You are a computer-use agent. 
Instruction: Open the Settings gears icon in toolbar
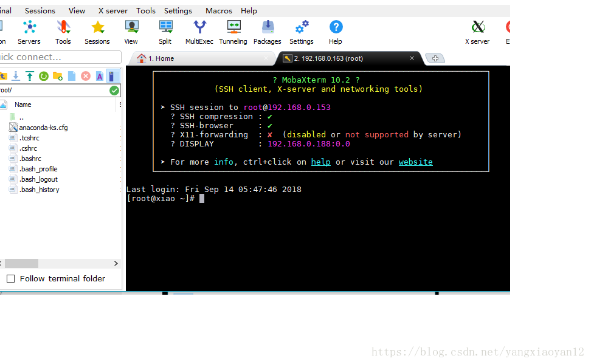point(302,27)
